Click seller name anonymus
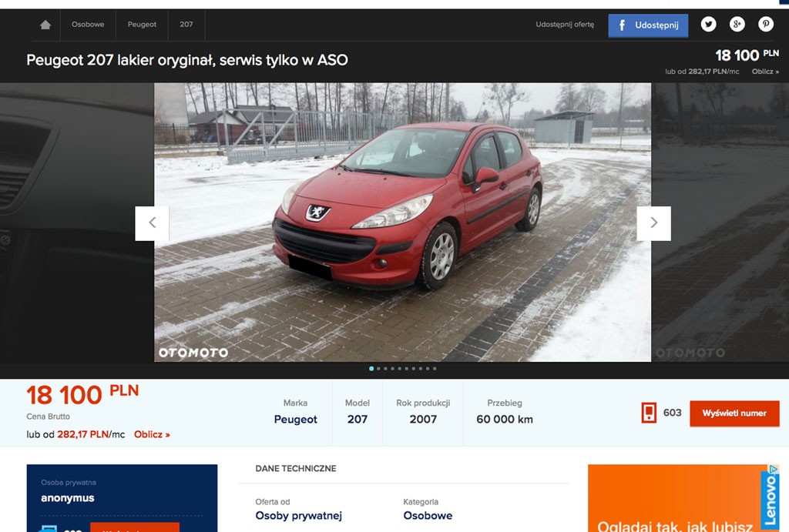 click(x=68, y=498)
